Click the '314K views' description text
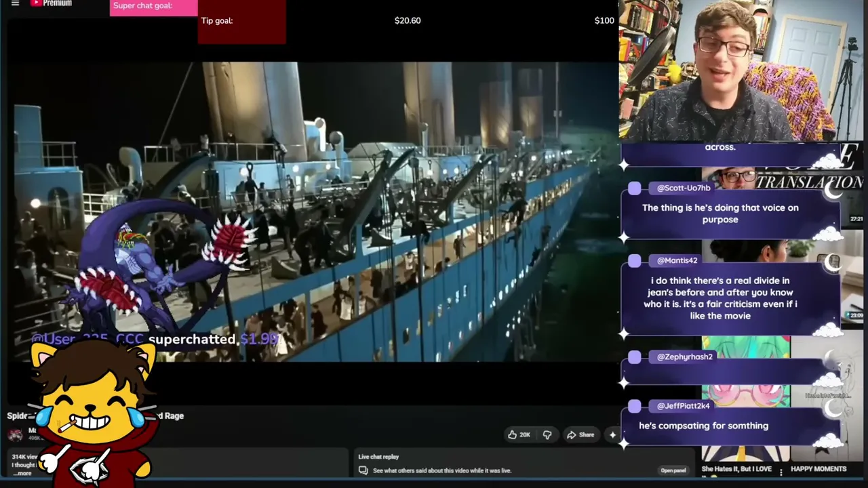The height and width of the screenshot is (488, 868). (x=25, y=457)
